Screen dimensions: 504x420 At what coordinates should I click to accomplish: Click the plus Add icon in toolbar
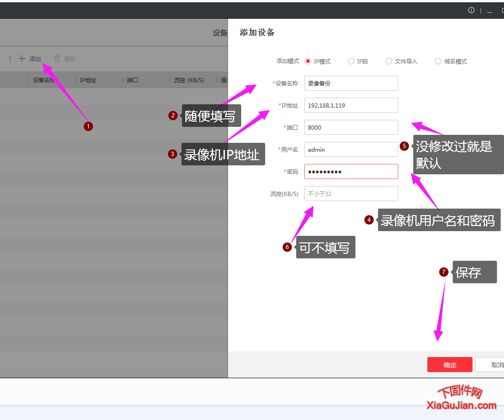pos(22,58)
